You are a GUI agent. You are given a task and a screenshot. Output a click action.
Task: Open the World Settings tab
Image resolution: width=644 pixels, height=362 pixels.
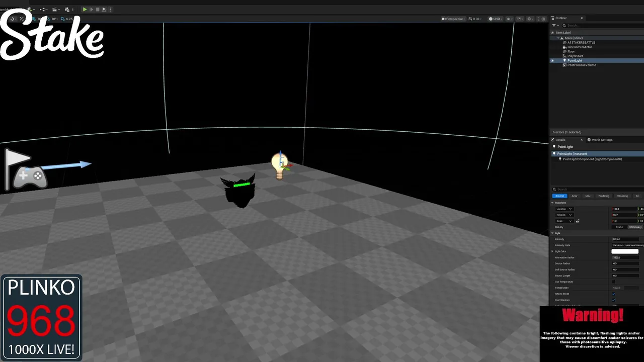pyautogui.click(x=602, y=140)
